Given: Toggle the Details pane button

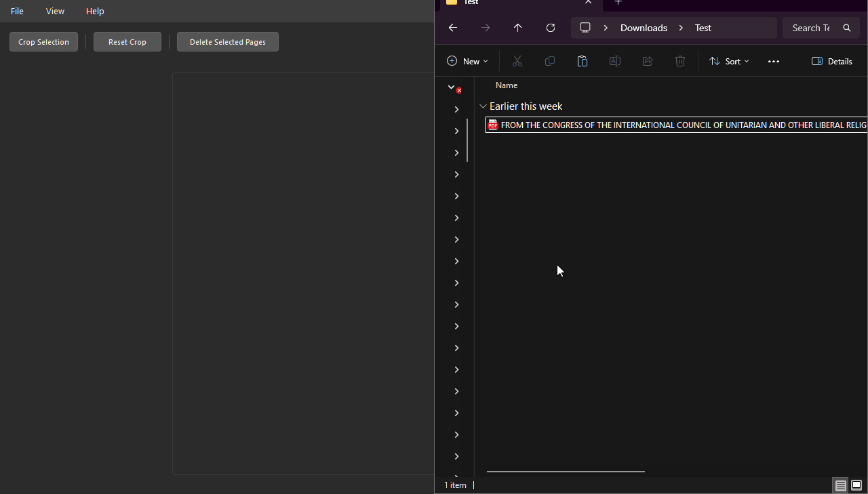Looking at the screenshot, I should click(x=832, y=61).
